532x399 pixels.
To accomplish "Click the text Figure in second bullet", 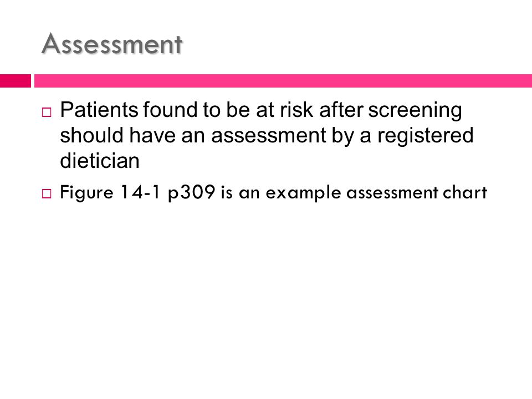I will click(86, 193).
